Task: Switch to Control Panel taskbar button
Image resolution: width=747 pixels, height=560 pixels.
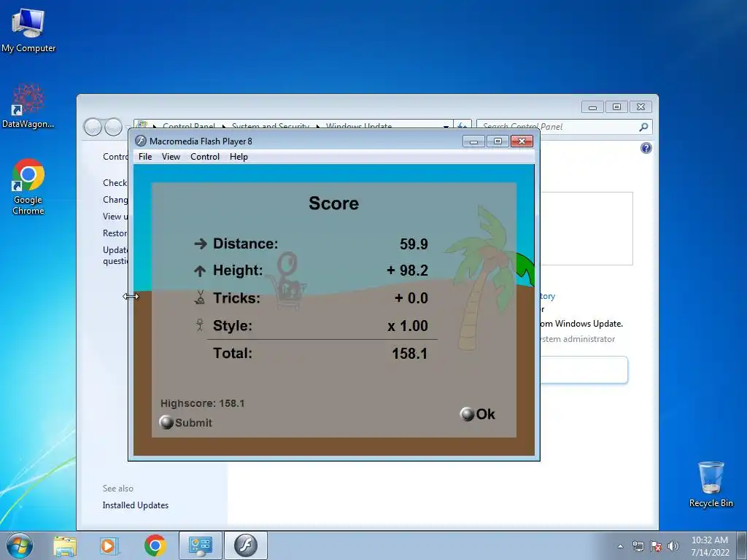Action: point(201,545)
